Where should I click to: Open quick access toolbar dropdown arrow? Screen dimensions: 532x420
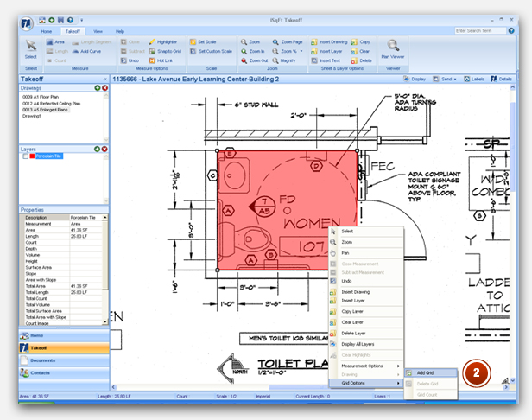pyautogui.click(x=81, y=21)
